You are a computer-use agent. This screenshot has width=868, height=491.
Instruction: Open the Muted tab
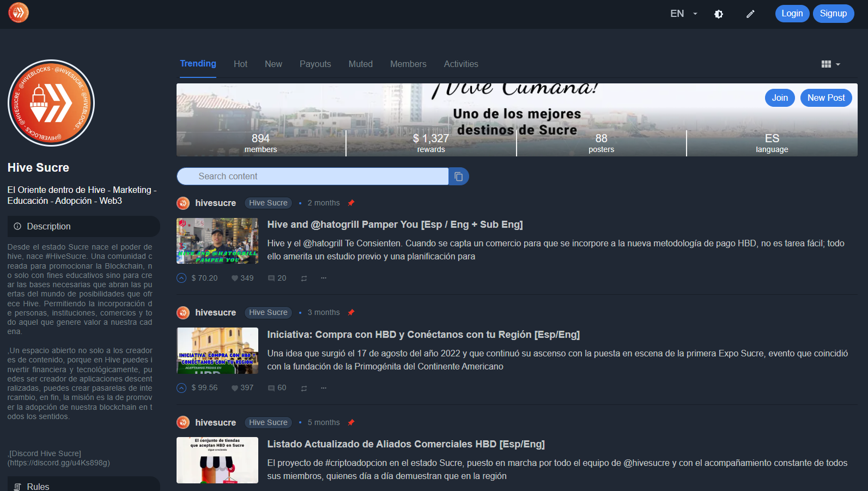(x=360, y=64)
